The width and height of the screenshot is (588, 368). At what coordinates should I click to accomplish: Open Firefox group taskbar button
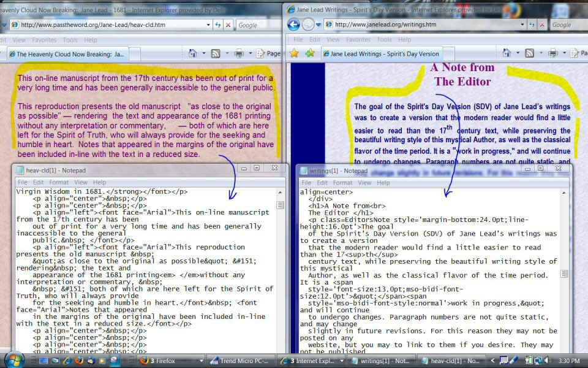pos(171,361)
